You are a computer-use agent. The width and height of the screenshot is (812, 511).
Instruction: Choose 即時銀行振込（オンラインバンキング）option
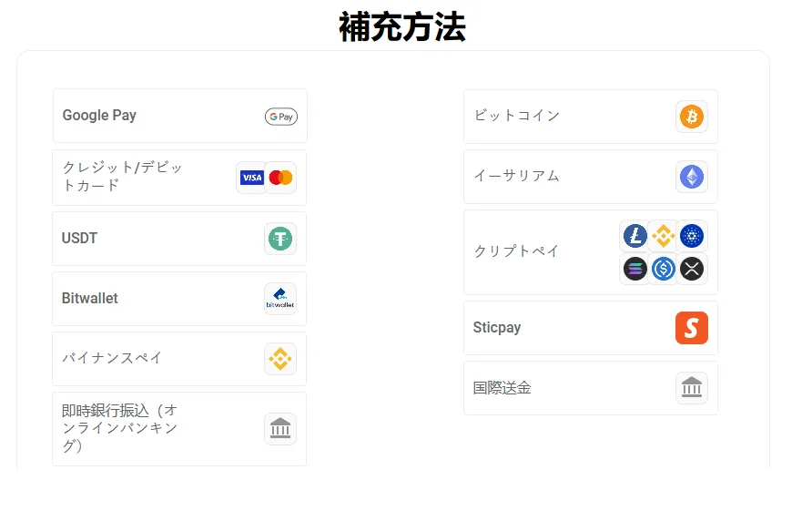[x=179, y=429]
